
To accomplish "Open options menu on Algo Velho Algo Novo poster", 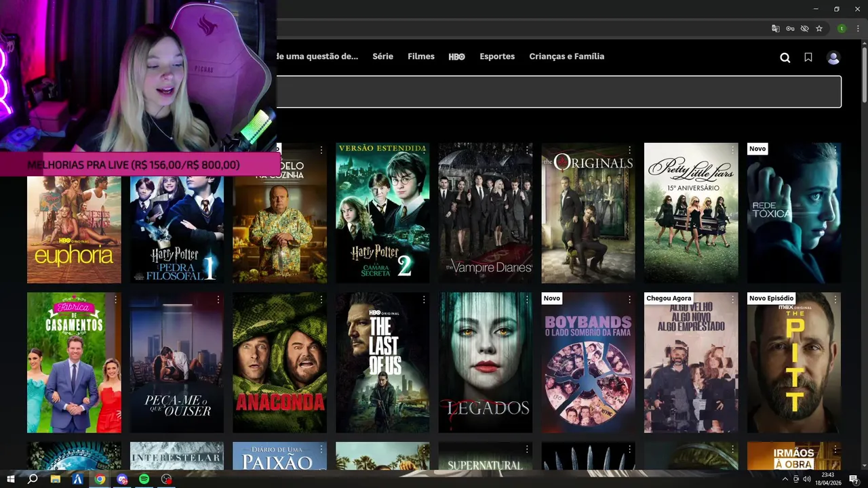I will [732, 300].
